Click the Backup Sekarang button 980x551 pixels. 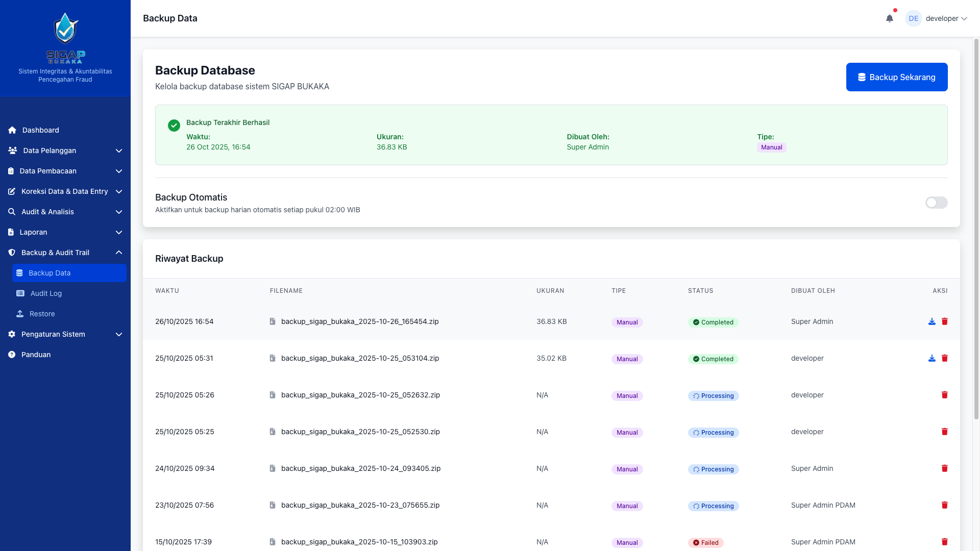pos(896,77)
